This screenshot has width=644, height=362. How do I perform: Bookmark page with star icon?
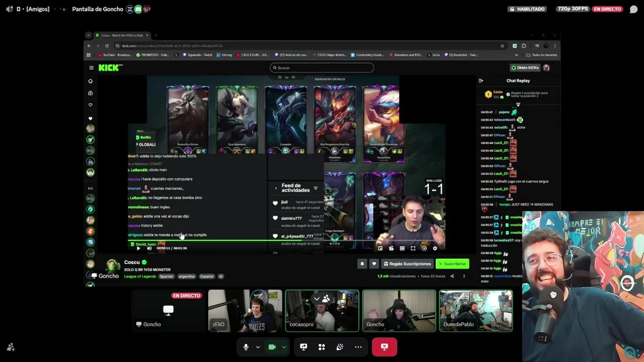click(502, 46)
